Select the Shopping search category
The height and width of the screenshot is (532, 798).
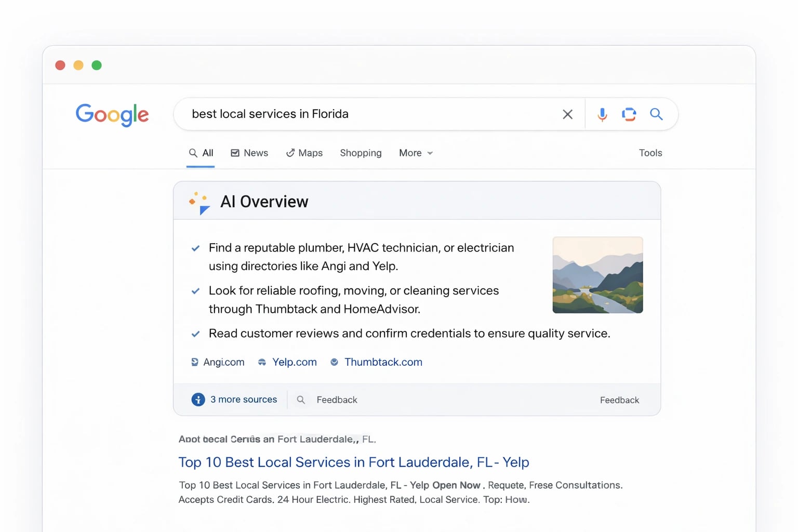pos(361,153)
